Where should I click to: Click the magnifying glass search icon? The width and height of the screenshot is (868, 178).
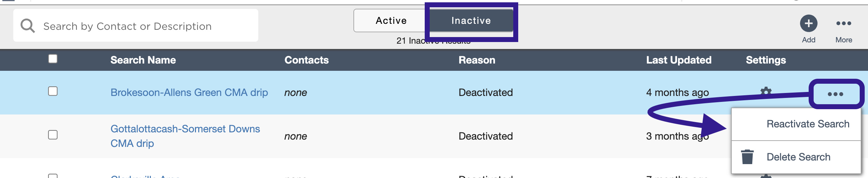[x=28, y=25]
